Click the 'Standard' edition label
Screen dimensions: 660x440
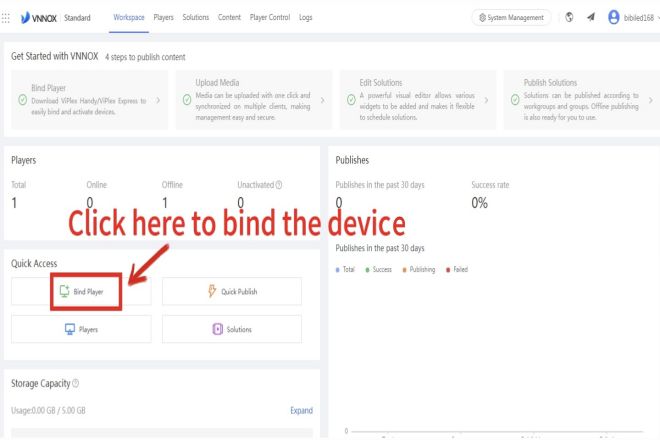click(x=77, y=18)
